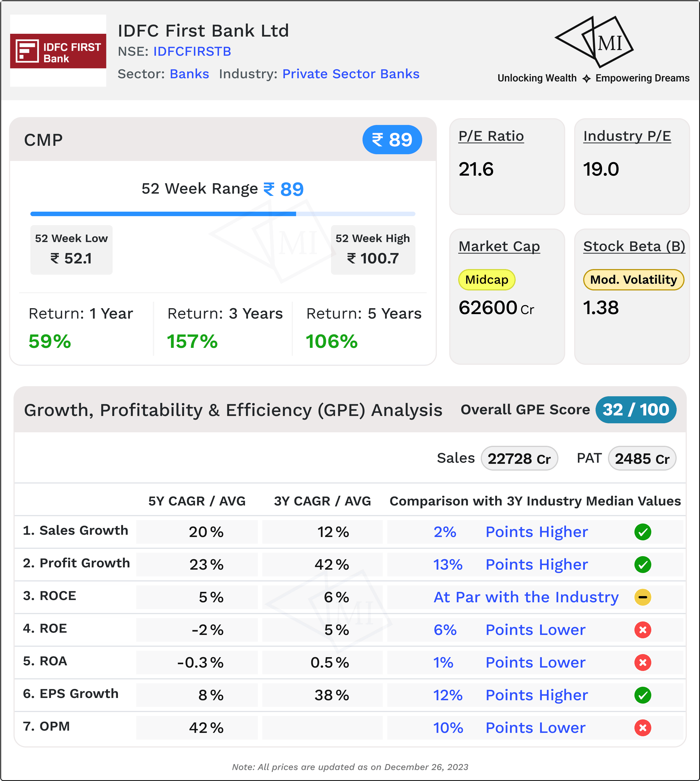This screenshot has width=700, height=781.
Task: Click the Industry P/E heading
Action: (627, 136)
